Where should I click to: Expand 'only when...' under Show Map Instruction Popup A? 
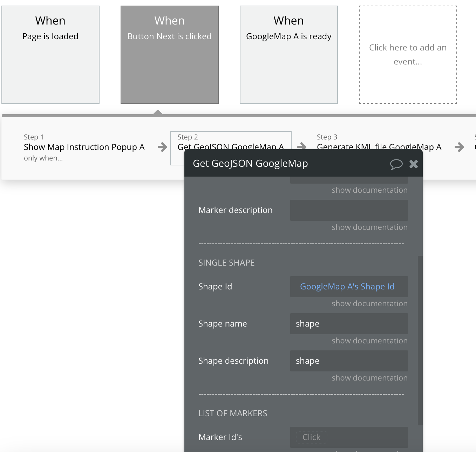[43, 158]
